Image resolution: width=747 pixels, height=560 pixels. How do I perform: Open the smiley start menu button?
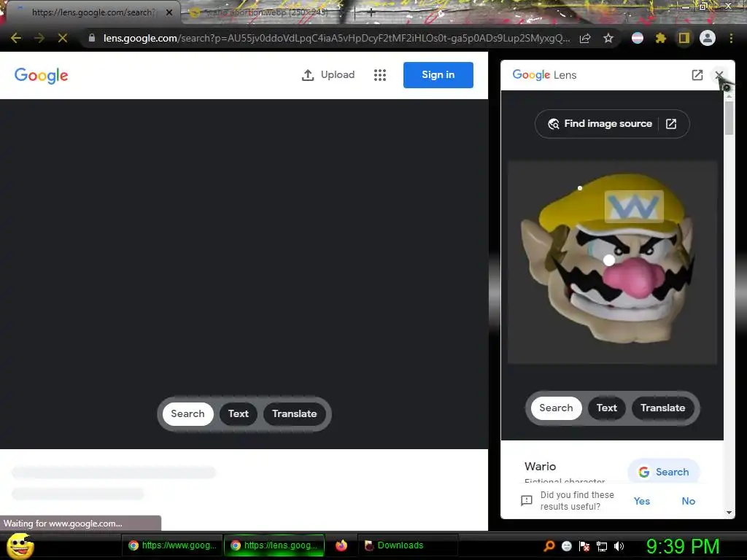click(x=20, y=545)
